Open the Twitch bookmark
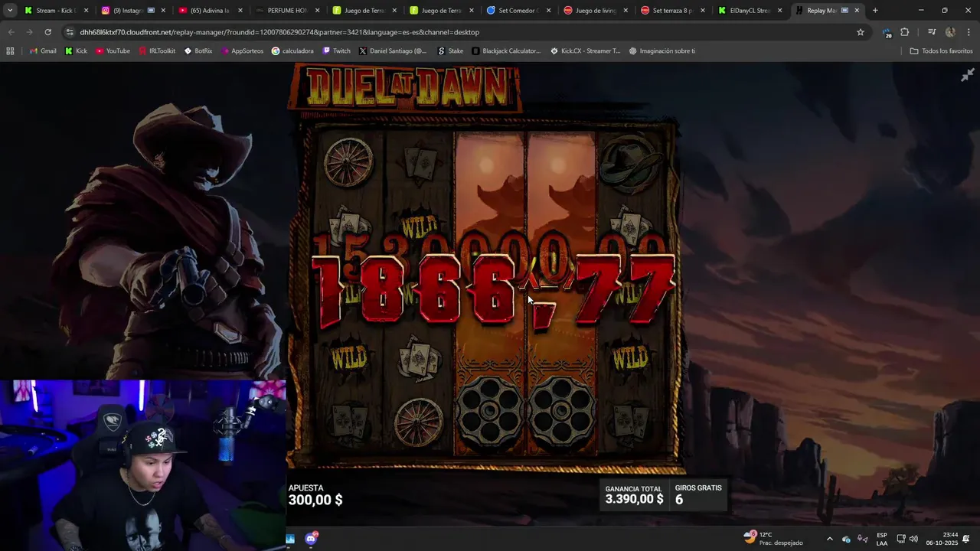The height and width of the screenshot is (551, 980). click(x=336, y=51)
